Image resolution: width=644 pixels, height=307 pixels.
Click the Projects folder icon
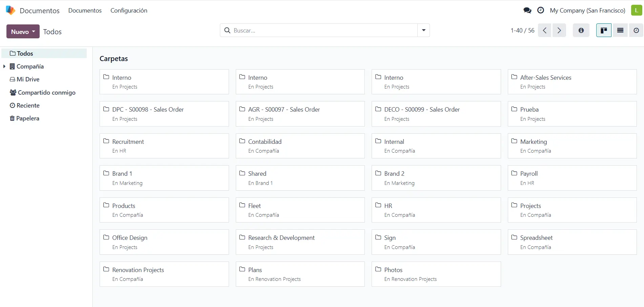point(514,205)
